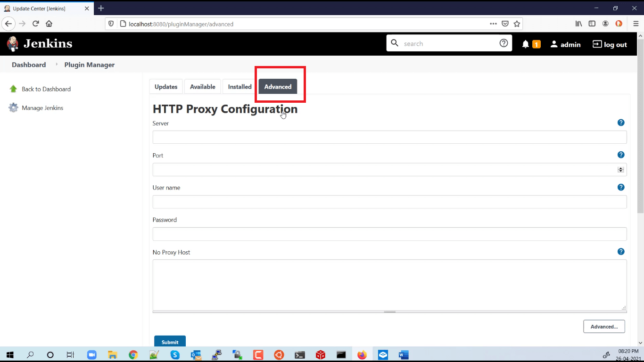Open Skype from the taskbar
This screenshot has height=362, width=644.
[175, 354]
